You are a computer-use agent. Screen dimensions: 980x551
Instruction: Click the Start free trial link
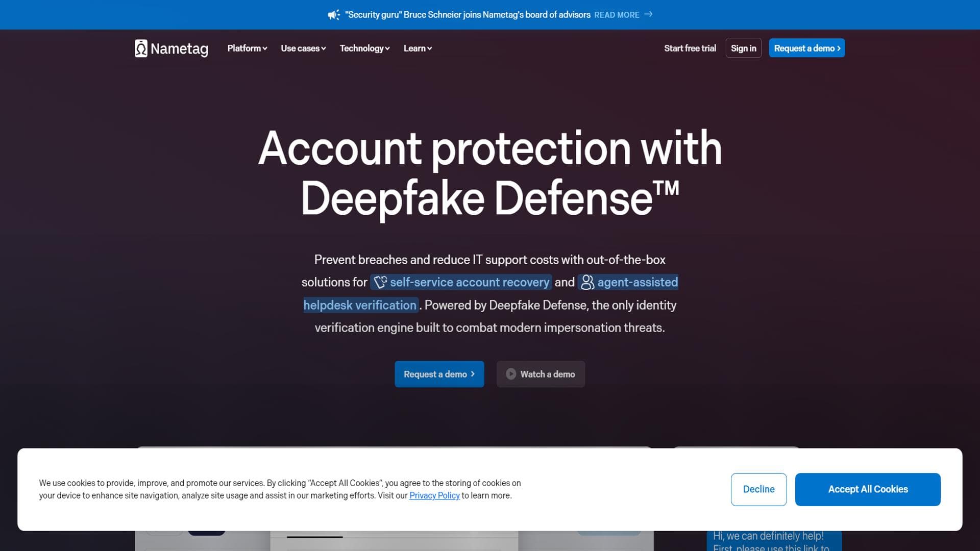coord(690,48)
